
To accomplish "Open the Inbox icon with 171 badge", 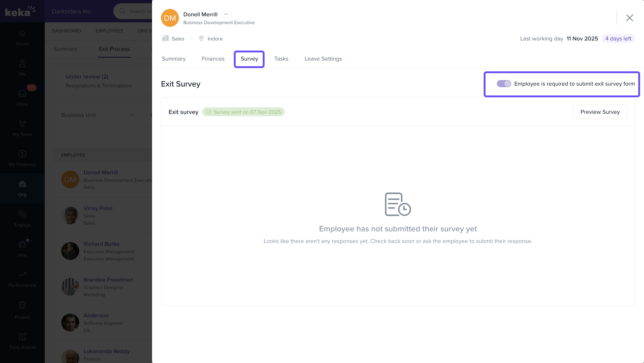I will pyautogui.click(x=22, y=94).
